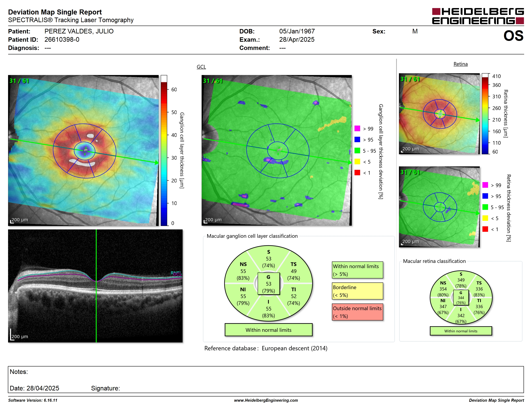Click the magenta > 99 swatch in GCL legend
Viewport: 532px width, 411px height.
(357, 129)
